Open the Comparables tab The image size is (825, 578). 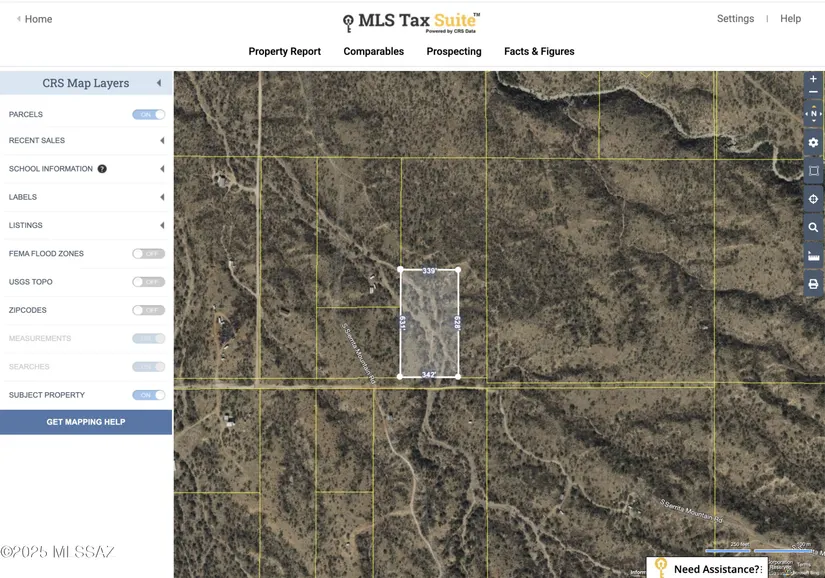[373, 52]
